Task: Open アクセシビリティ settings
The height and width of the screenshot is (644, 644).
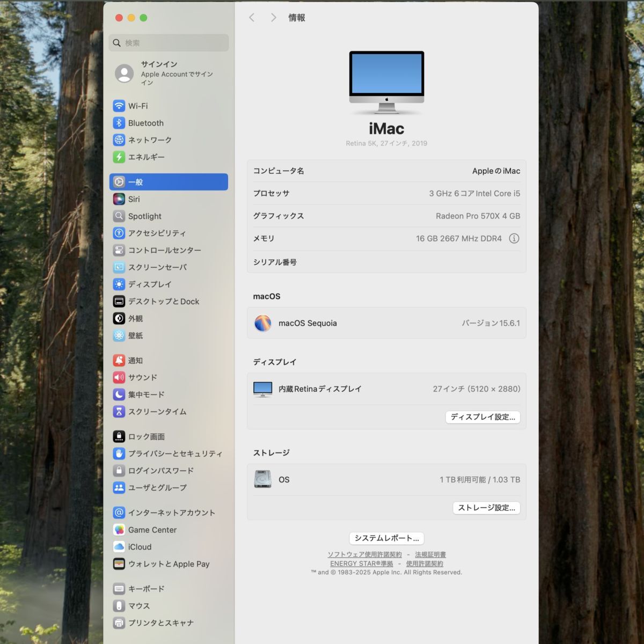Action: pyautogui.click(x=169, y=233)
